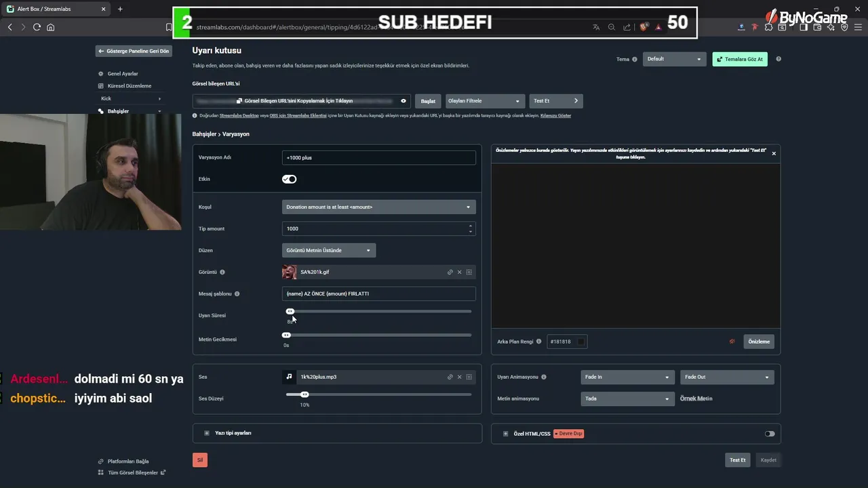Open the Olayları Filtrele dropdown
This screenshot has width=868, height=488.
pos(485,101)
